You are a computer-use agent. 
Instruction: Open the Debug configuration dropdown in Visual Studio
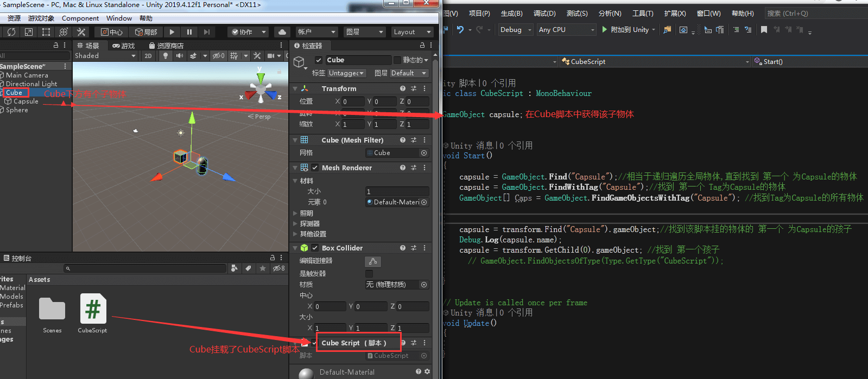516,30
